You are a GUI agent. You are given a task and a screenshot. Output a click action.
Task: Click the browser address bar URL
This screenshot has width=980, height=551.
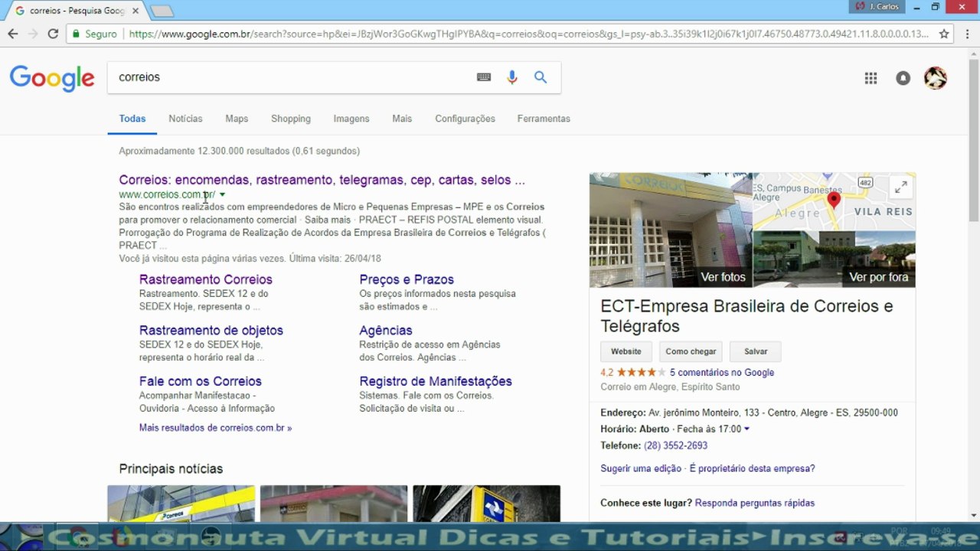point(528,34)
